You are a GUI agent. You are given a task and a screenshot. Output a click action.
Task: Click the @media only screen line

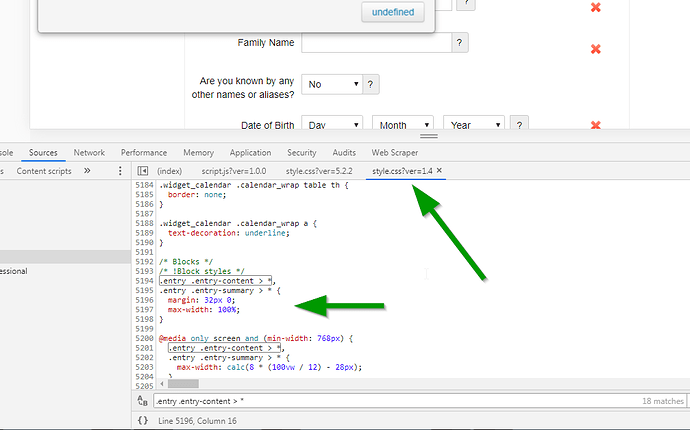point(256,338)
